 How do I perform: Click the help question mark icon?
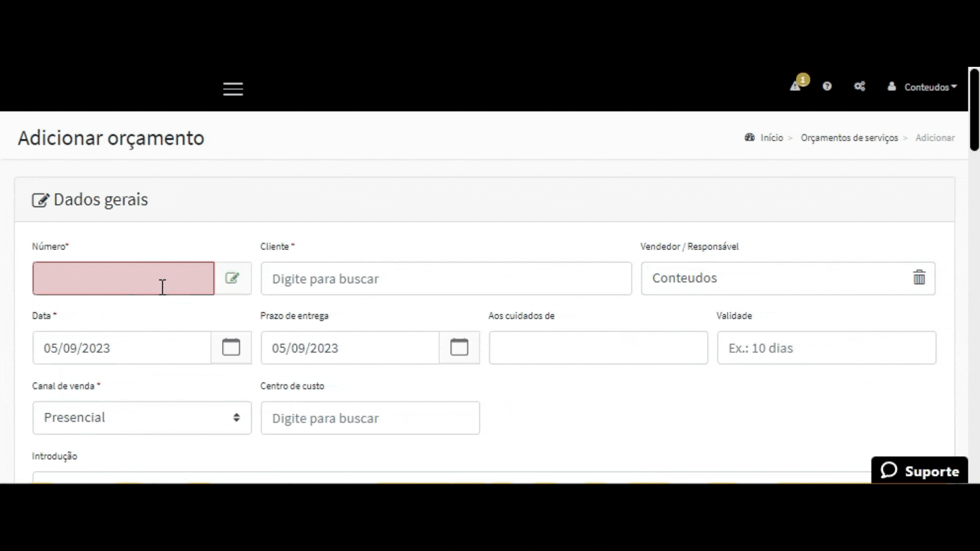827,86
